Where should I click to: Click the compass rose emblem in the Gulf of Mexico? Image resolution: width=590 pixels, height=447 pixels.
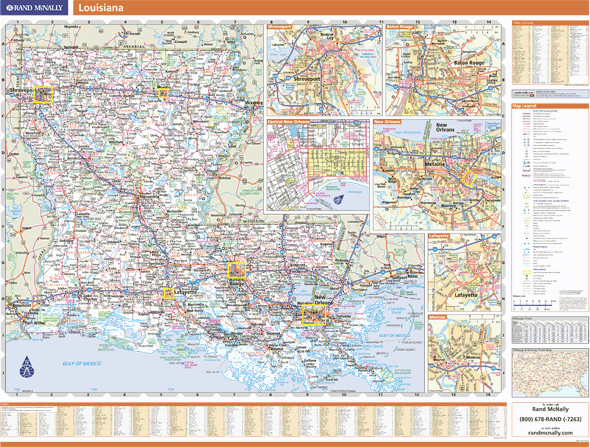(27, 367)
